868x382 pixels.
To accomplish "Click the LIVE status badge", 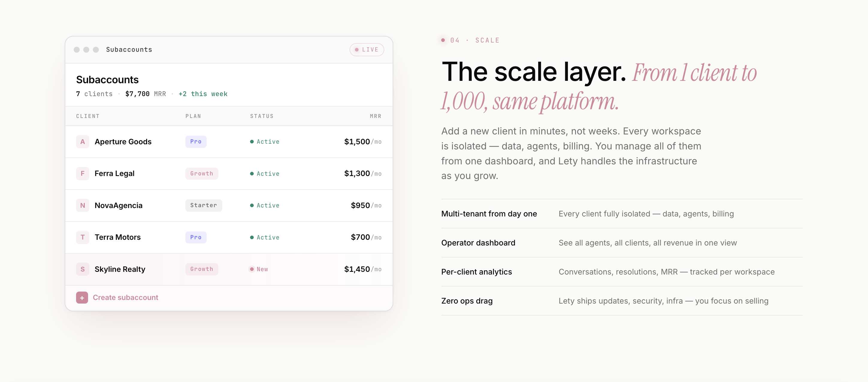I will pos(367,49).
